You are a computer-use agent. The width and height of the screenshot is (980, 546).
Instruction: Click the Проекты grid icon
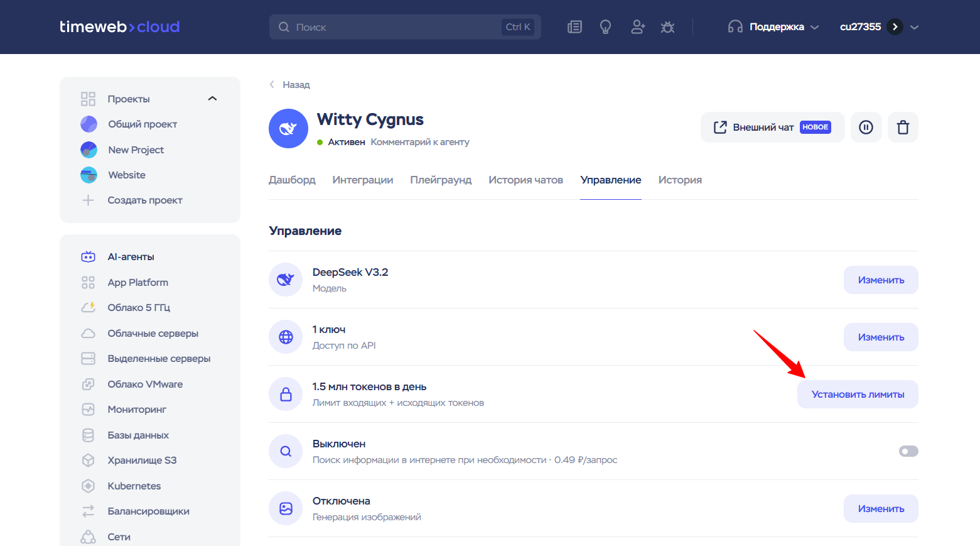tap(88, 99)
